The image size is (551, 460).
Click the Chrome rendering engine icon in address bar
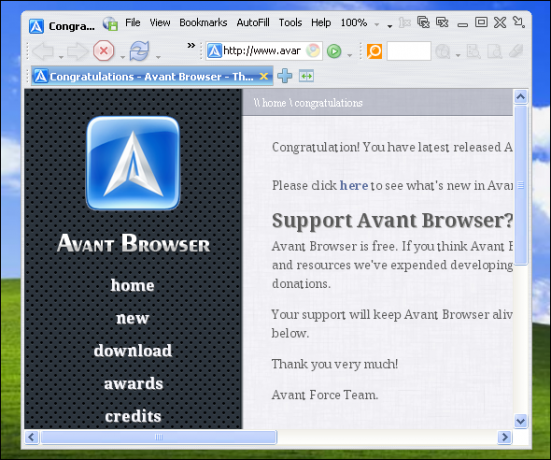pyautogui.click(x=312, y=51)
